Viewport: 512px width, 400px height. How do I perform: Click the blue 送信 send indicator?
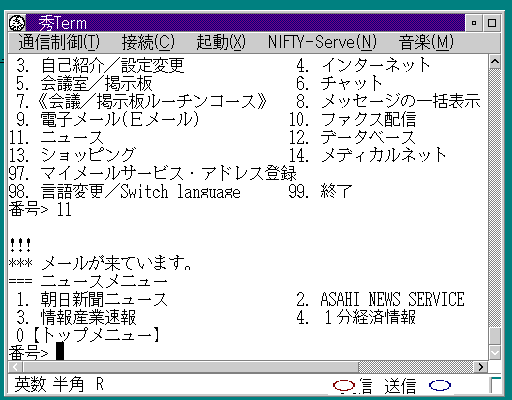pyautogui.click(x=440, y=386)
